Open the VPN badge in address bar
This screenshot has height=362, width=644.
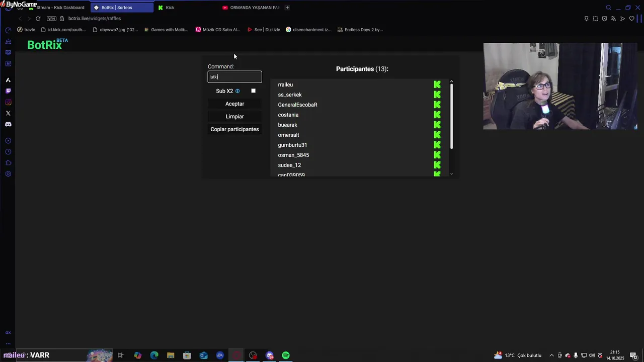(51, 19)
